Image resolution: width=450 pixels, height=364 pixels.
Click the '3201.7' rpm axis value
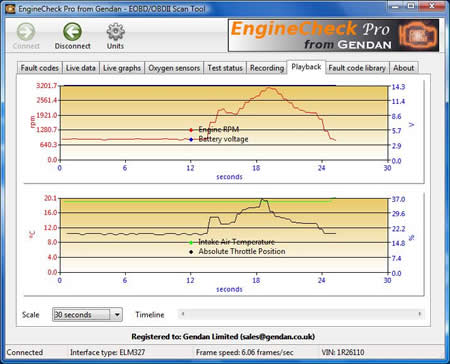coord(47,86)
